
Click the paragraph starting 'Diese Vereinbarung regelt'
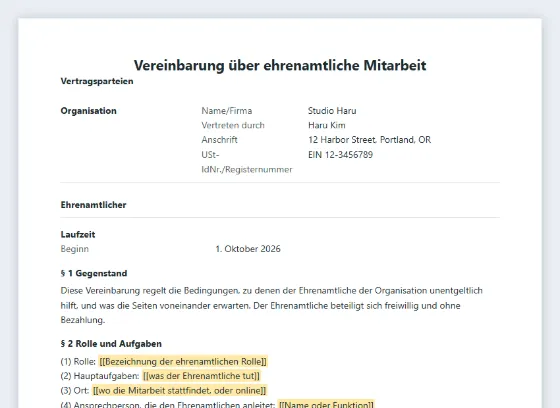[x=271, y=305]
